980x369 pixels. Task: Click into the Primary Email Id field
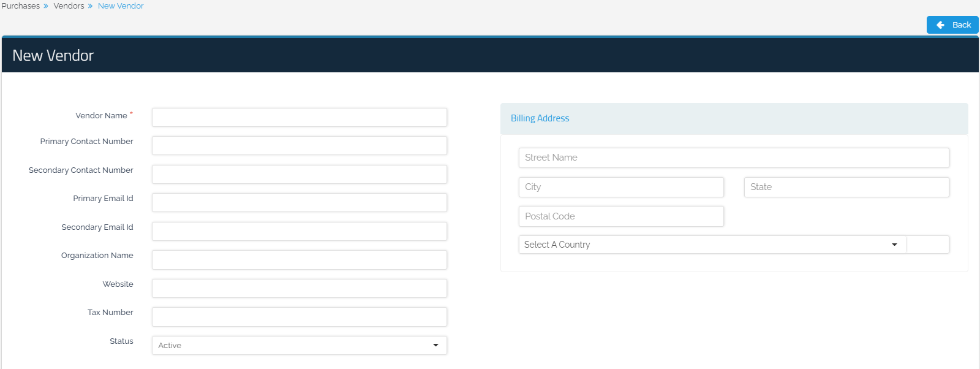pos(299,203)
